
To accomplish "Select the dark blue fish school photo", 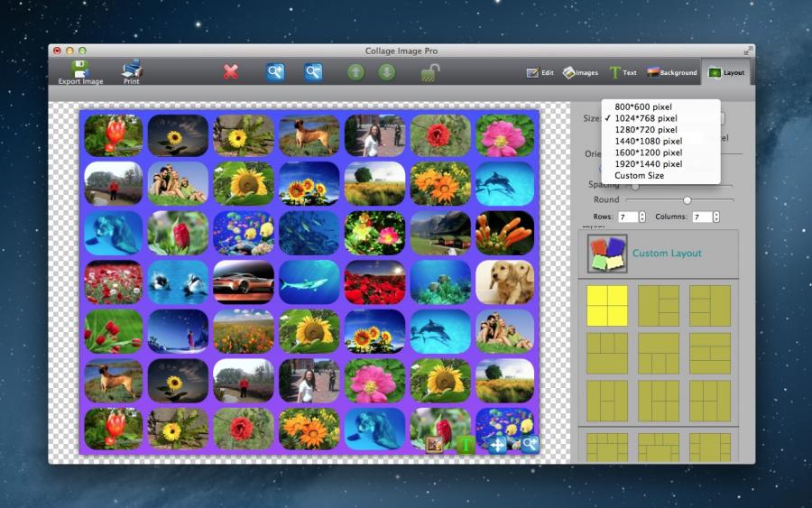I will tap(309, 233).
